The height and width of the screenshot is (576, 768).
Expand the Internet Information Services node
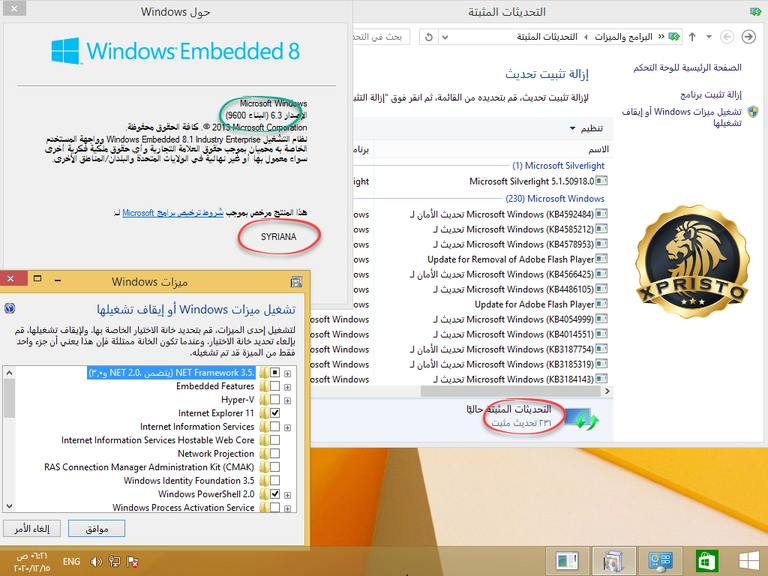(x=288, y=427)
